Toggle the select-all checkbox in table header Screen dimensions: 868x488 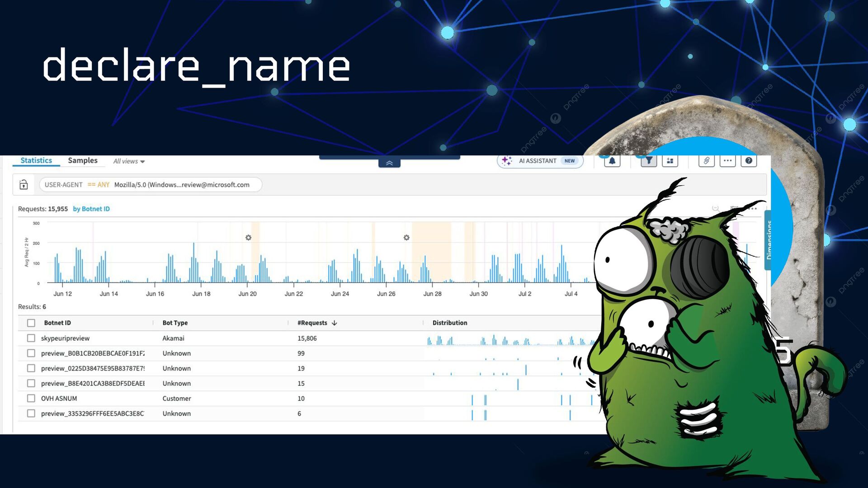pos(31,323)
